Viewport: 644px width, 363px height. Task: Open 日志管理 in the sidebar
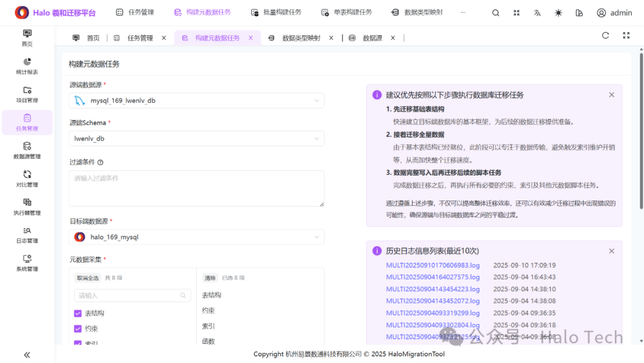point(27,235)
